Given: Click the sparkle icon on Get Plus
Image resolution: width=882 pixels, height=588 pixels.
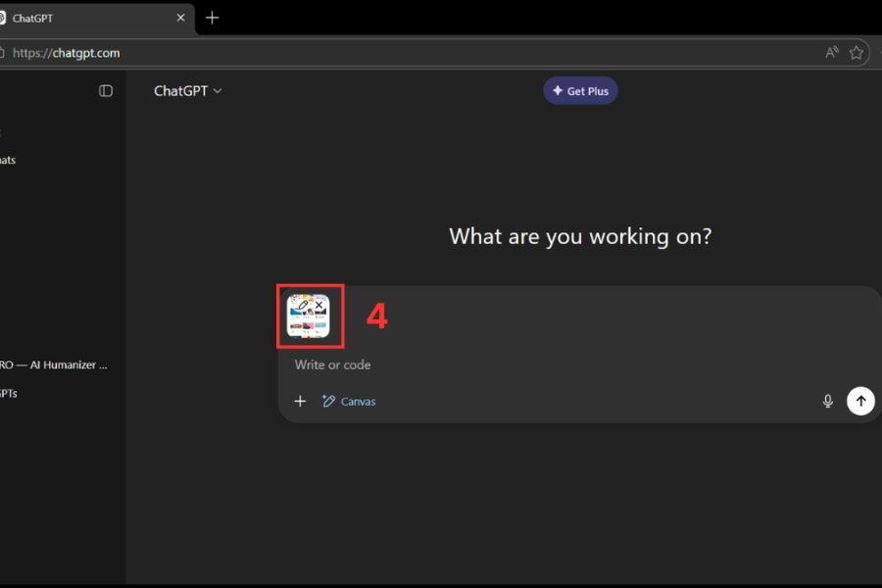Looking at the screenshot, I should click(x=558, y=91).
